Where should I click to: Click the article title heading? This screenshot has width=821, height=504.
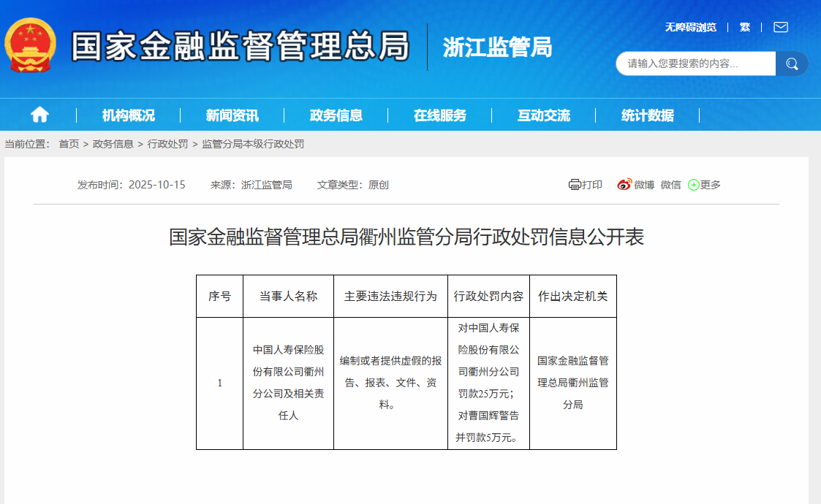[x=406, y=237]
